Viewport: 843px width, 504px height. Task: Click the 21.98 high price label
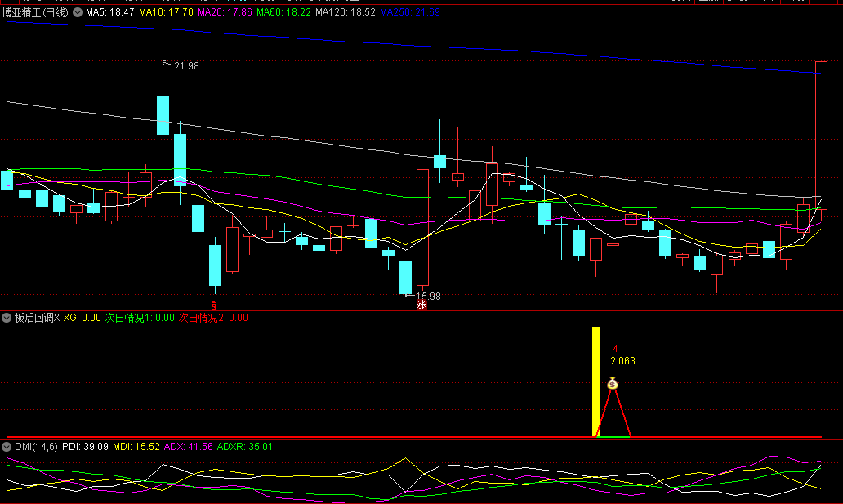pos(186,66)
